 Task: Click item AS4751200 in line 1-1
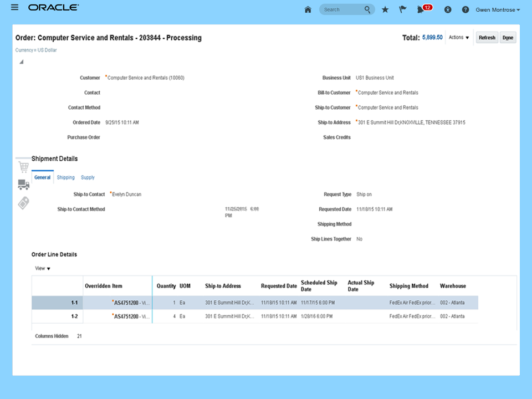coord(126,303)
